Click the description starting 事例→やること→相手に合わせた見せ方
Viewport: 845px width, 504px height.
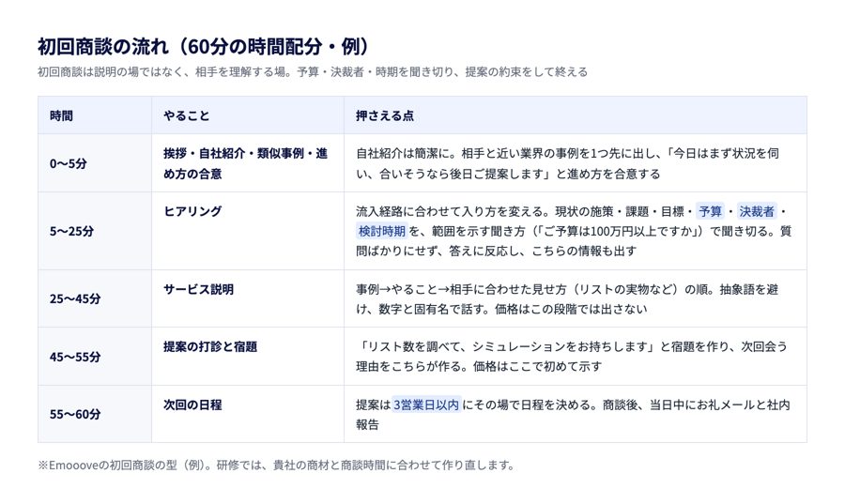click(567, 298)
